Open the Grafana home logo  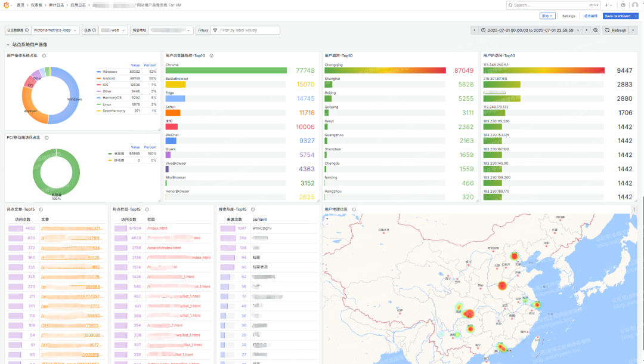(x=6, y=5)
